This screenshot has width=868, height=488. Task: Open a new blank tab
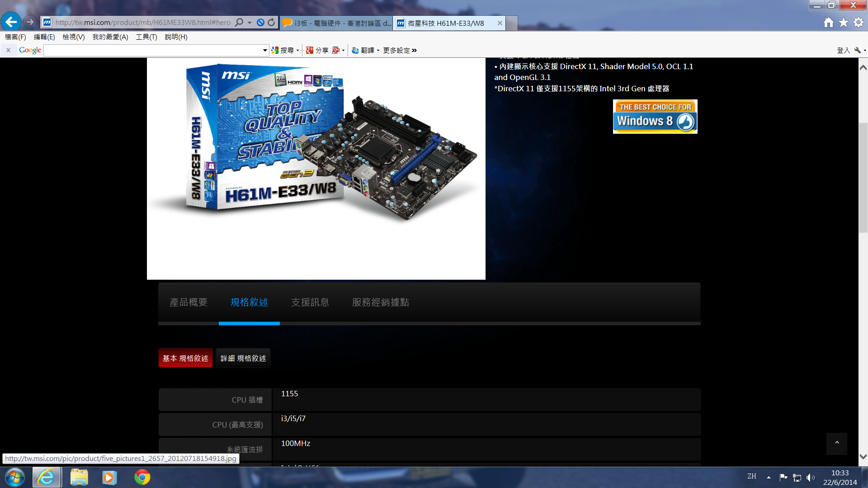pyautogui.click(x=512, y=23)
